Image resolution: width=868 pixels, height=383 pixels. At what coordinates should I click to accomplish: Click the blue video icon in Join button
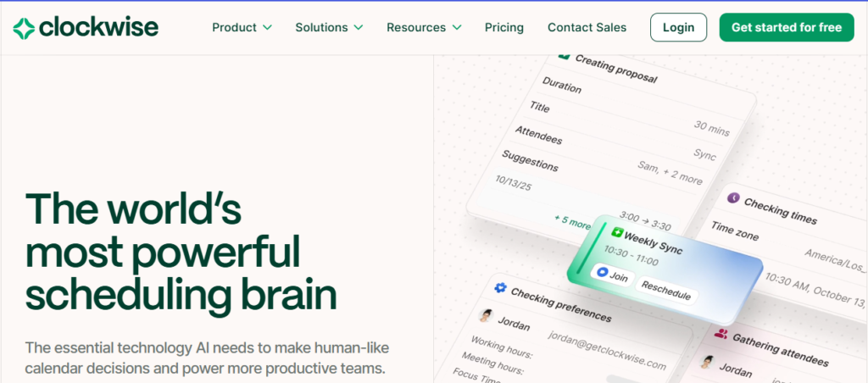pos(603,272)
